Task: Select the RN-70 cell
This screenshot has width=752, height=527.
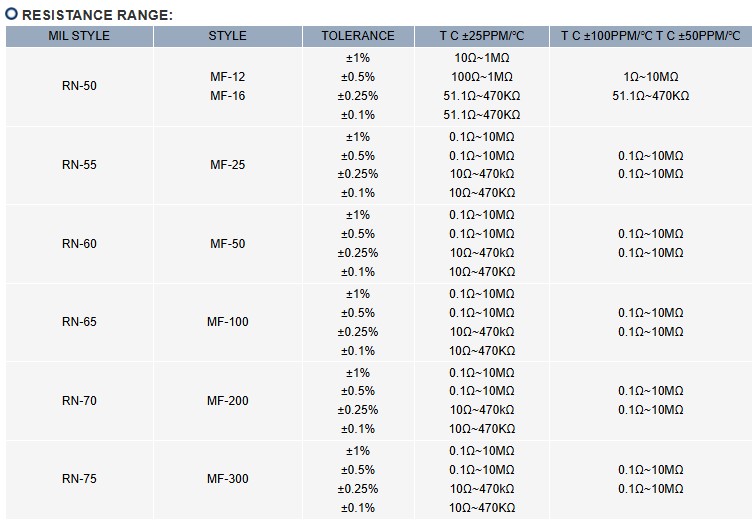Action: [x=79, y=401]
